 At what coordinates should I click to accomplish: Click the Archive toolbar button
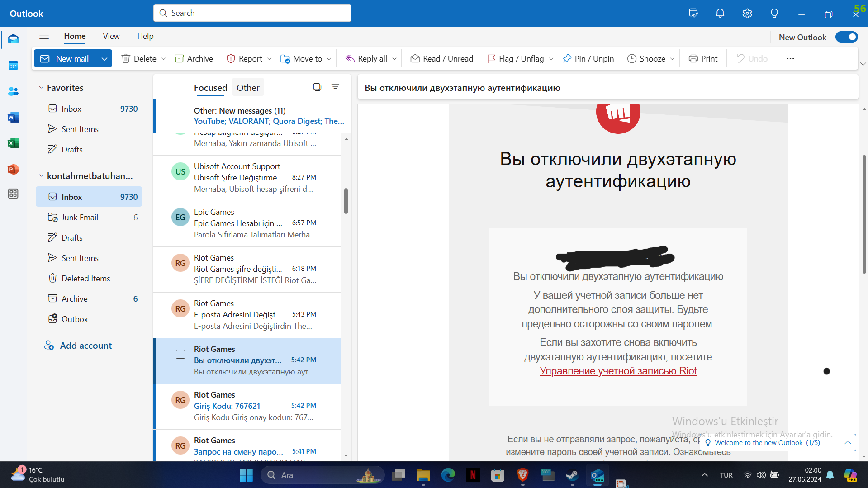point(194,59)
